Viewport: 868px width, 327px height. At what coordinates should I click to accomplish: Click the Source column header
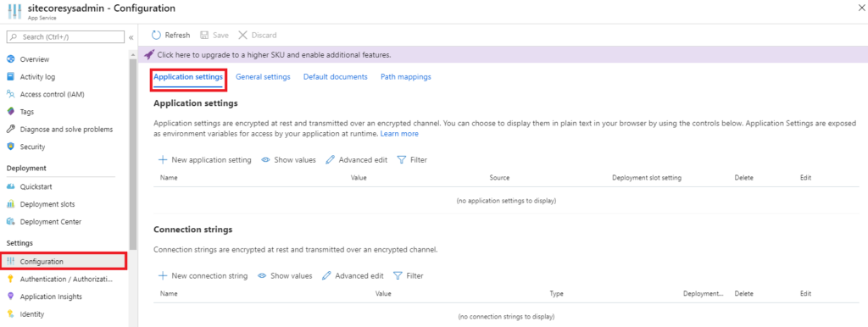point(499,178)
